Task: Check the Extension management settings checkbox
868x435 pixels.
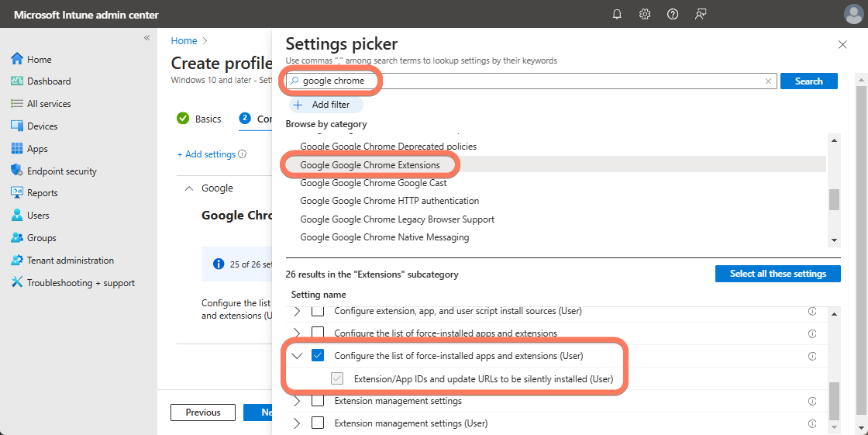Action: point(318,401)
